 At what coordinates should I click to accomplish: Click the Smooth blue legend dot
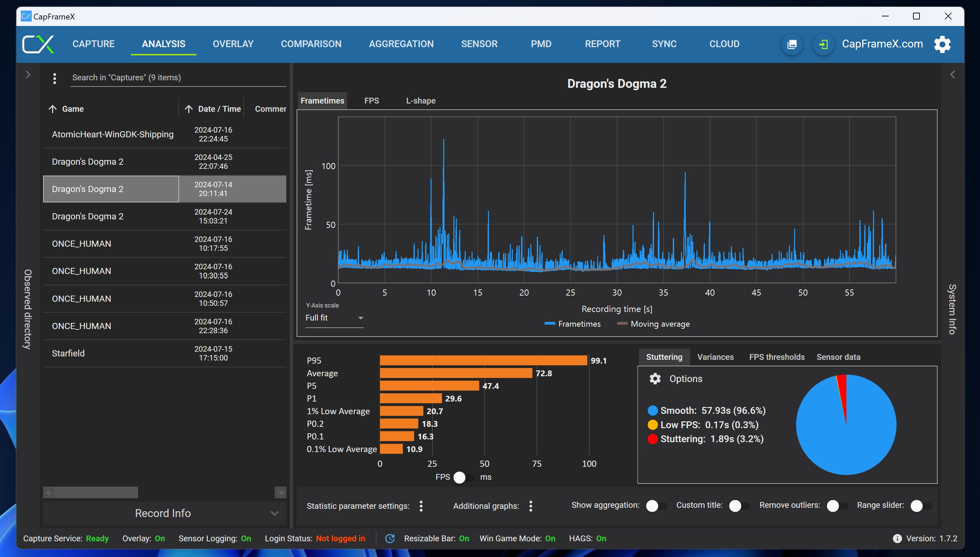(653, 410)
